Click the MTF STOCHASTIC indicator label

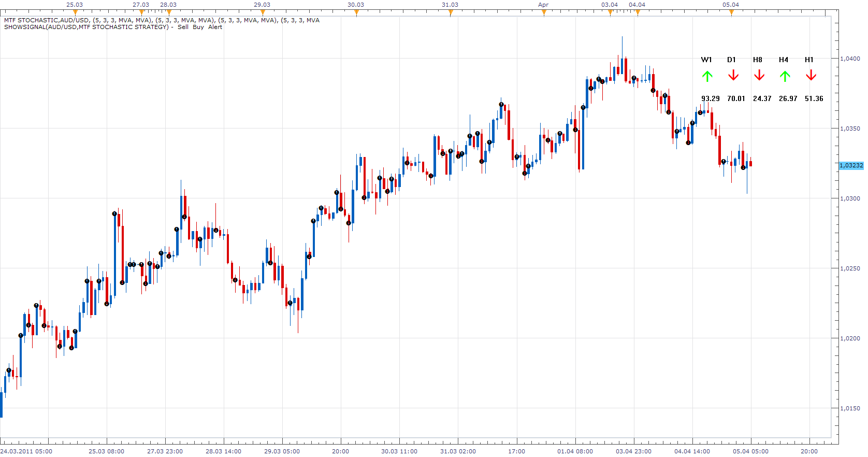coord(162,20)
